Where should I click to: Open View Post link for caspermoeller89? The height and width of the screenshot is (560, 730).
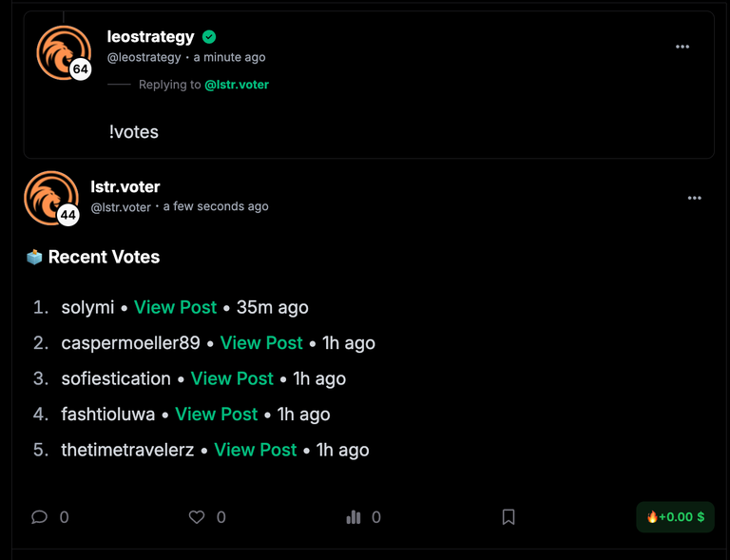(x=261, y=343)
